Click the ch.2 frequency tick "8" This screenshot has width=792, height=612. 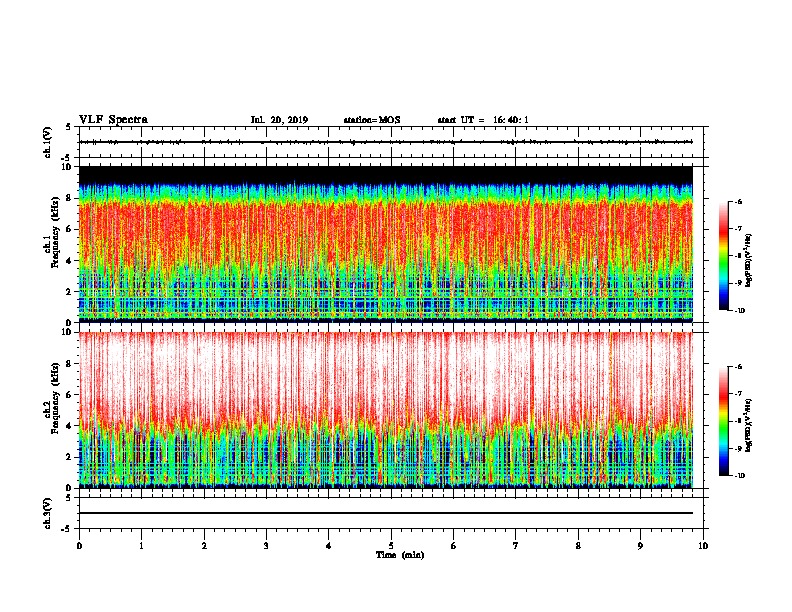(69, 364)
